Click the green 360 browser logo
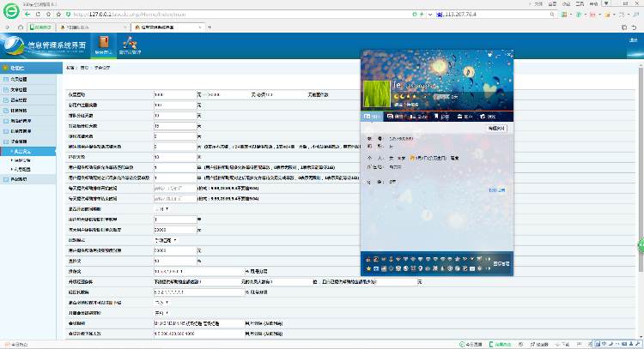Image resolution: width=644 pixels, height=349 pixels. pyautogui.click(x=11, y=10)
